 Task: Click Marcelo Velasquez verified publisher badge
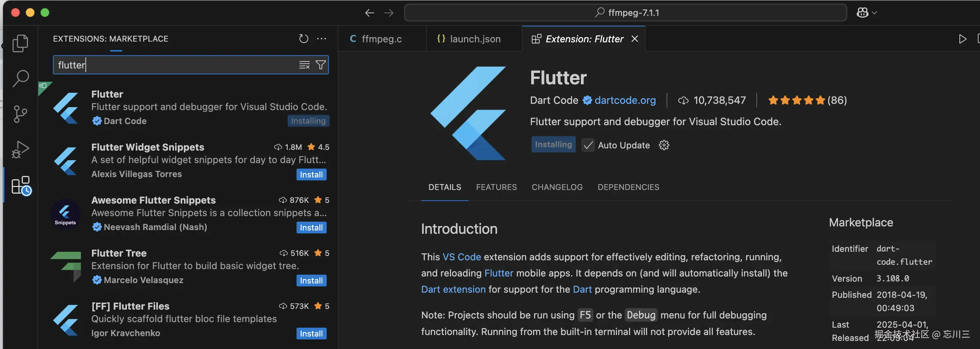(x=97, y=280)
